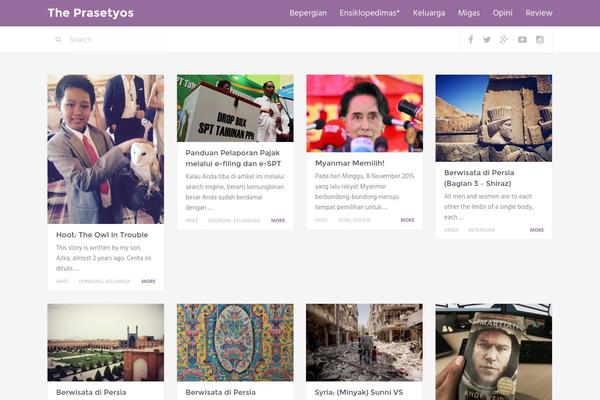Click MORE on the Hoot owl post
The width and height of the screenshot is (600, 400).
tap(148, 281)
